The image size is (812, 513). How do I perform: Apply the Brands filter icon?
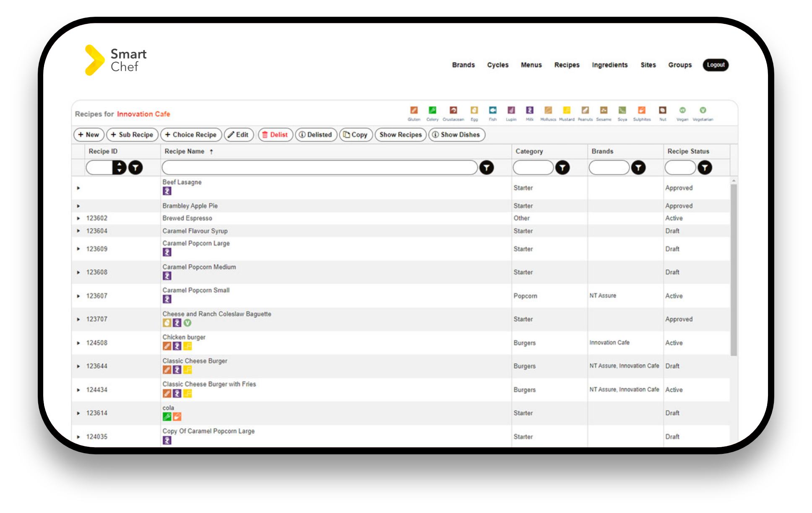[x=638, y=168]
